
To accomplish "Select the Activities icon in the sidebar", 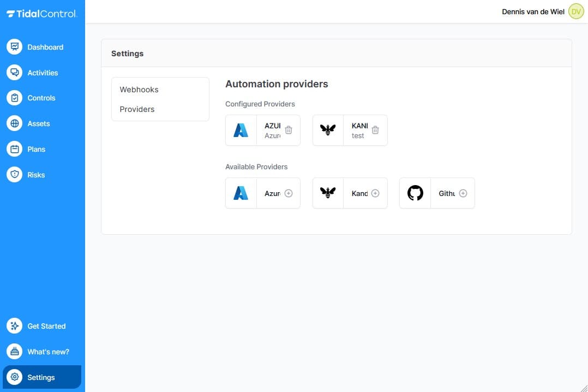I will (x=14, y=72).
